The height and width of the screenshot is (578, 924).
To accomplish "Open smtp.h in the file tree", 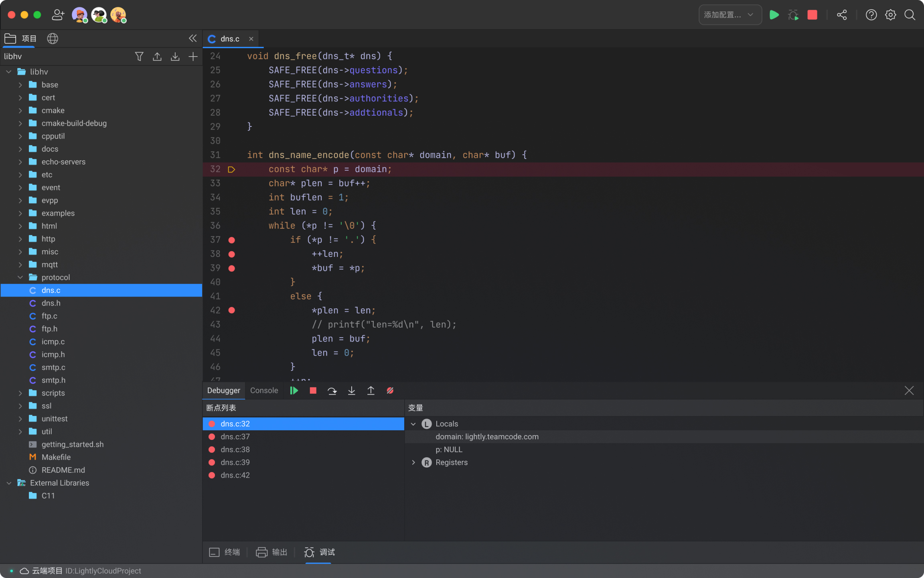I will (101, 380).
